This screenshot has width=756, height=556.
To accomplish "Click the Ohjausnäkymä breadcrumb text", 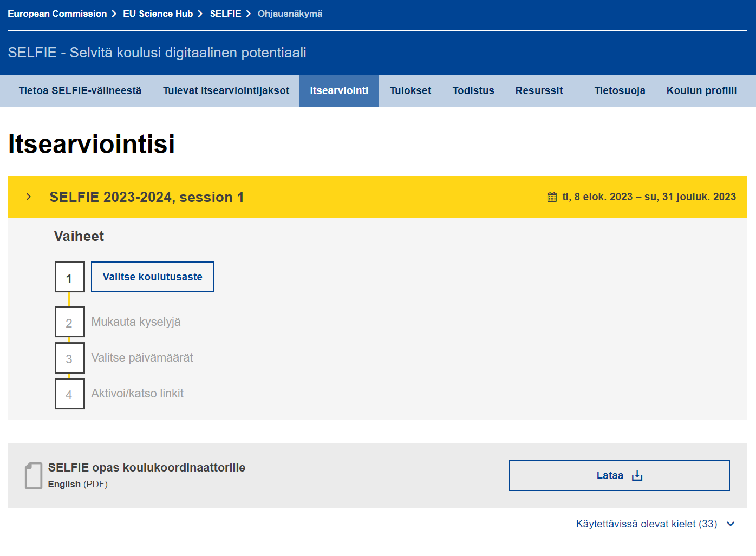I will click(x=290, y=14).
